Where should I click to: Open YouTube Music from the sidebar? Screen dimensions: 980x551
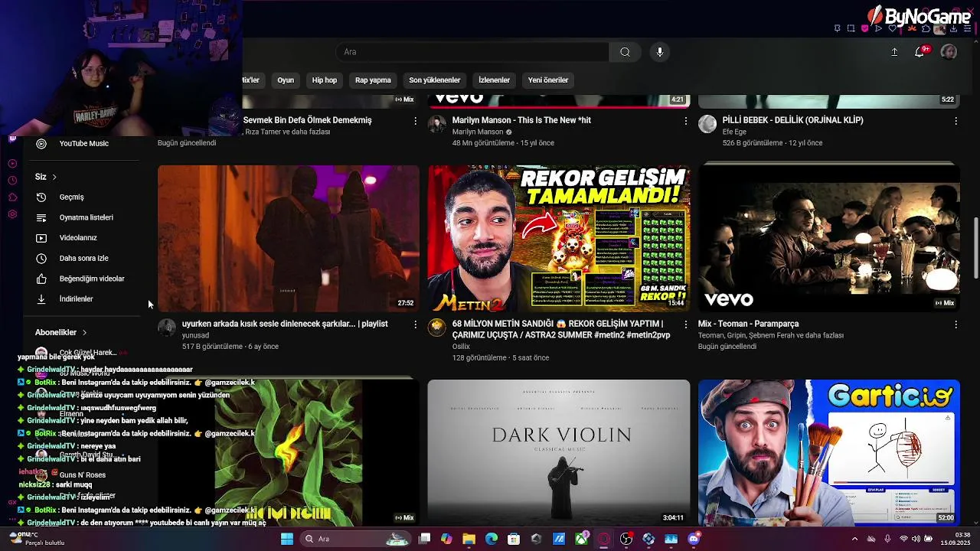tap(83, 143)
